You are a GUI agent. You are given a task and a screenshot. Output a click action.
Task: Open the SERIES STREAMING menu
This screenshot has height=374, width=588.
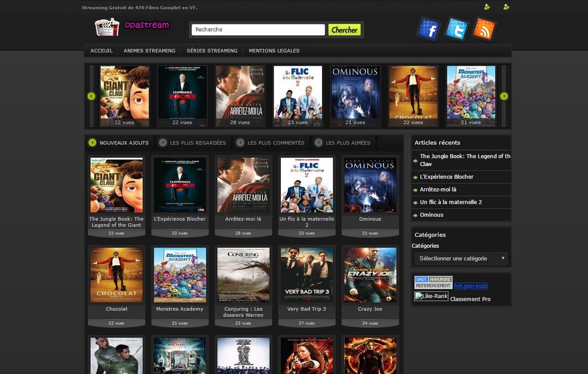[x=212, y=51]
